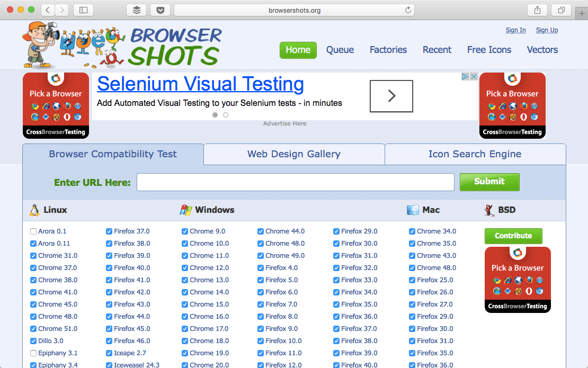Click the Iceweasel 24.3 label

(137, 365)
